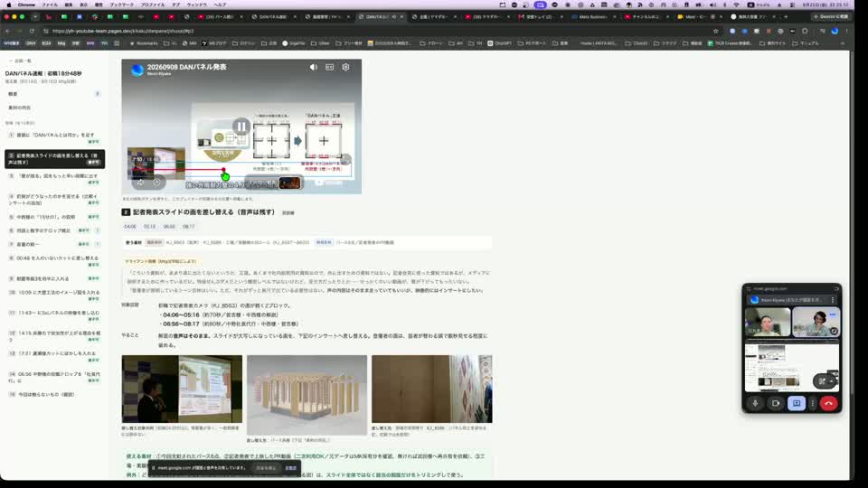Screen dimensions: 868x488
Task: Open the ChatGPT bookmark
Action: (x=499, y=43)
